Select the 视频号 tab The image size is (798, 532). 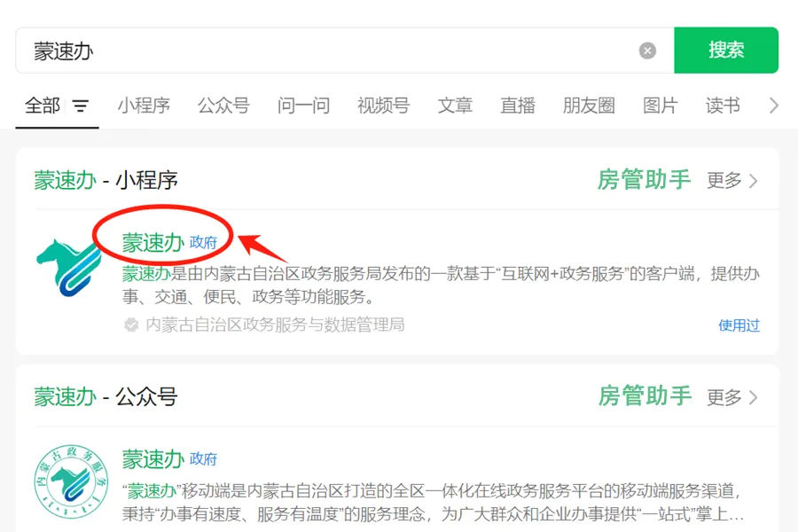coord(383,106)
